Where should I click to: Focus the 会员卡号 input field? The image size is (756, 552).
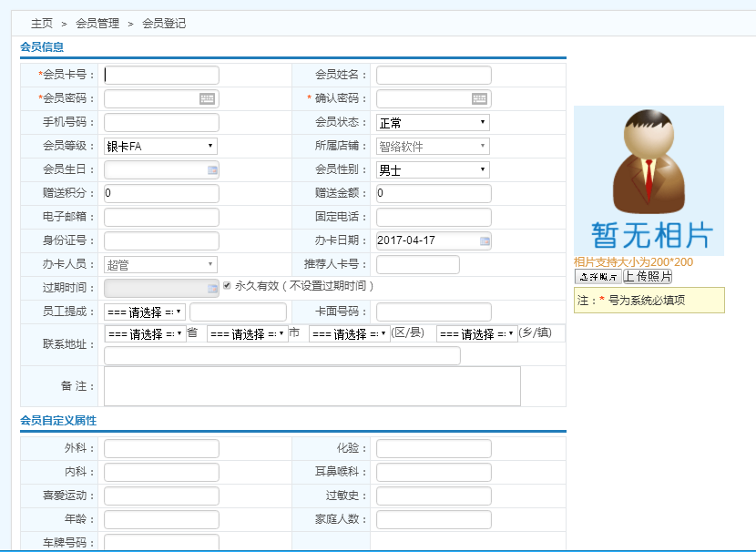click(161, 75)
